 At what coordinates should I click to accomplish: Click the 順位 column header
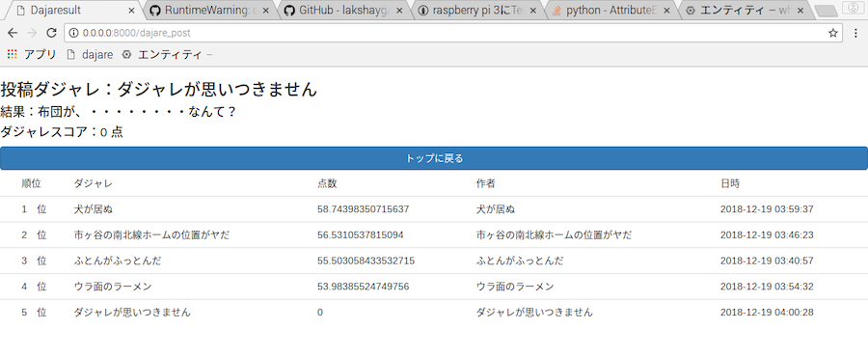(x=32, y=183)
